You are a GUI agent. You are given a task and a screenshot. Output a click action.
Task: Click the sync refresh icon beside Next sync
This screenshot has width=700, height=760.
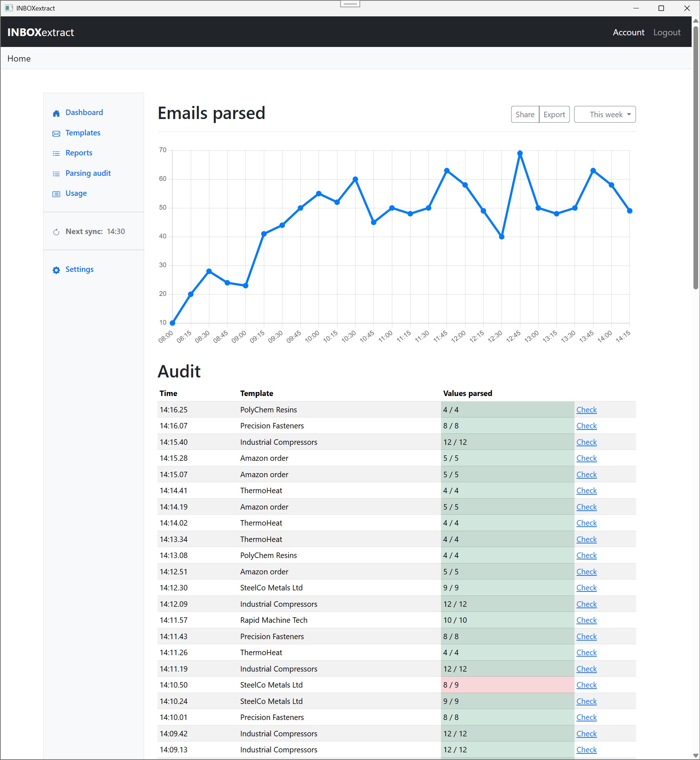[56, 231]
